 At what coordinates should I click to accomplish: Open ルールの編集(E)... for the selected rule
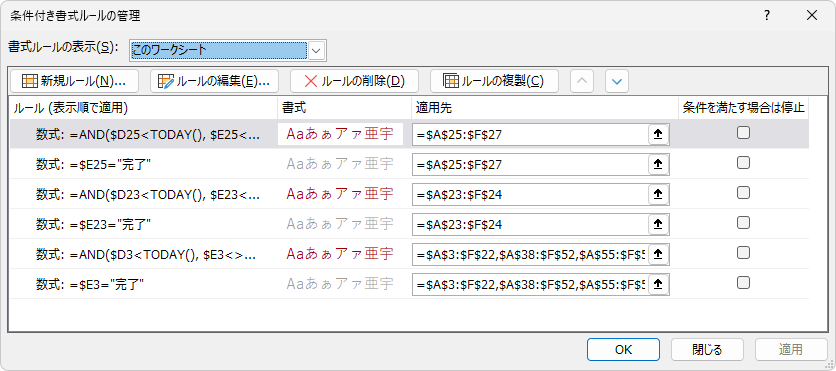coord(214,81)
